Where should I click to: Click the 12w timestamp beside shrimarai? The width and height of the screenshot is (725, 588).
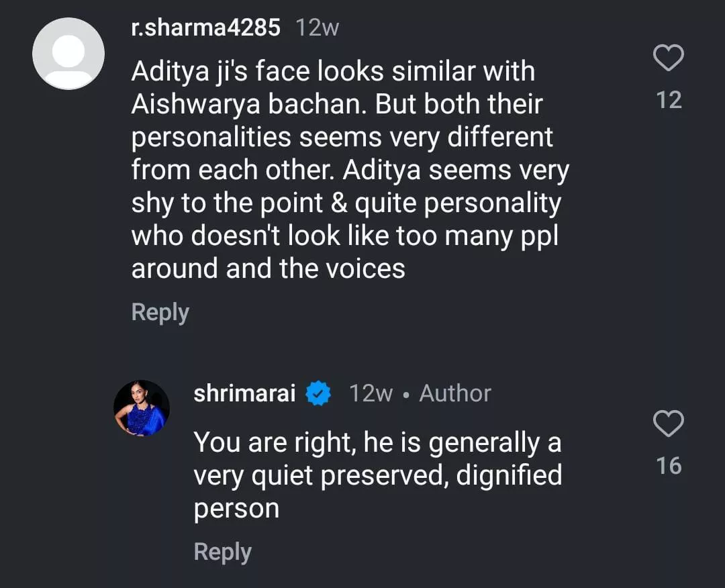coord(371,393)
